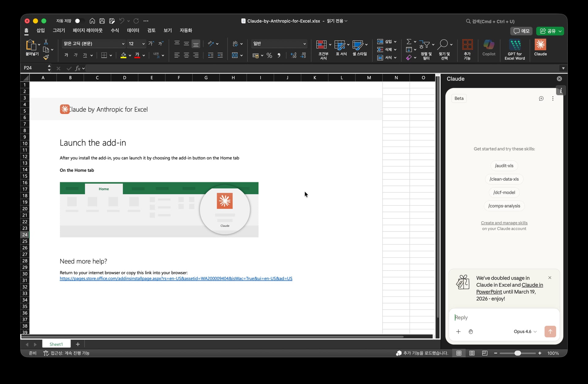The height and width of the screenshot is (384, 588).
Task: Click the cut scissors icon
Action: (x=46, y=42)
